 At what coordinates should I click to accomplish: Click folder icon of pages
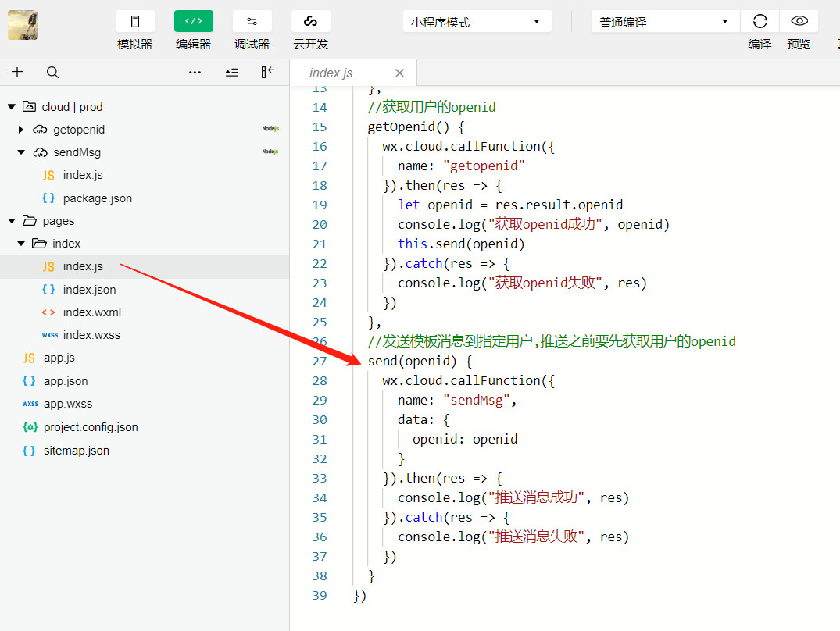click(x=30, y=220)
